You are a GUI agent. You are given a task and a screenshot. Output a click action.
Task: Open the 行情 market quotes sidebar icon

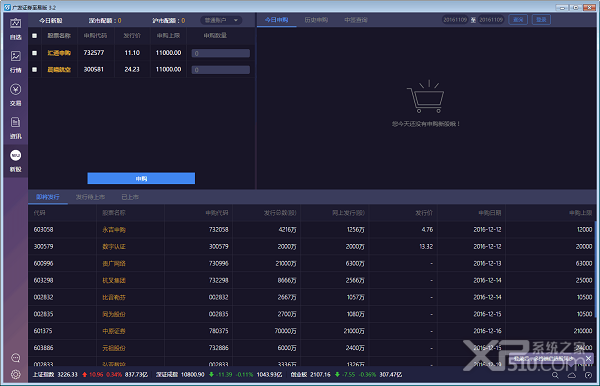click(x=16, y=62)
